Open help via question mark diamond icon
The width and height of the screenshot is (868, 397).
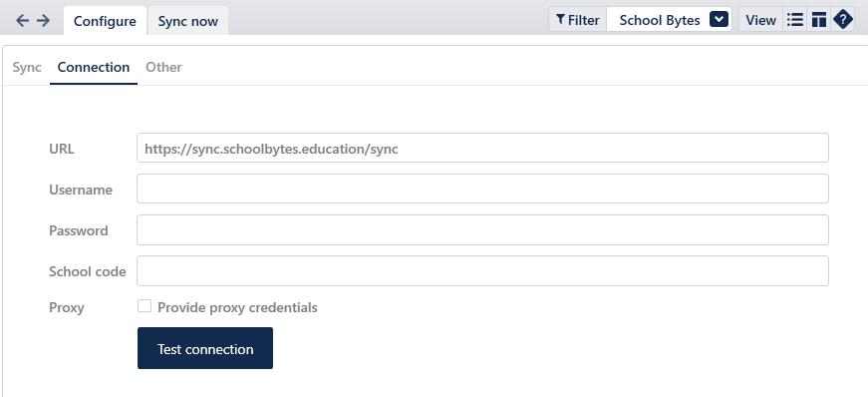click(x=842, y=19)
